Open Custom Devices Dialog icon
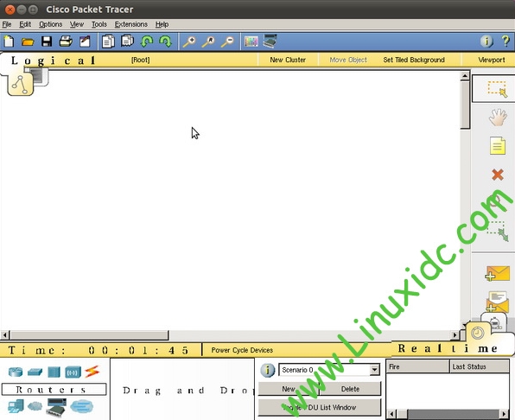This screenshot has width=515, height=420. coord(270,41)
